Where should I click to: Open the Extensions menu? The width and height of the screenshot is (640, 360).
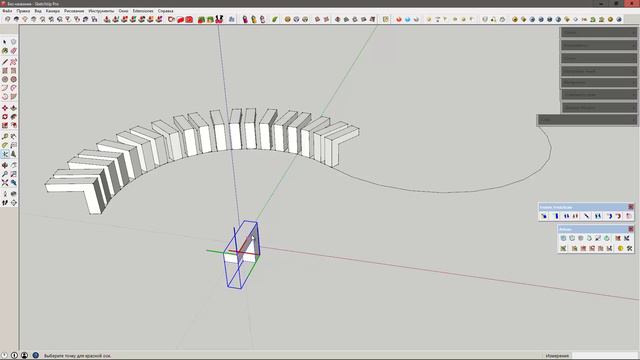[143, 11]
